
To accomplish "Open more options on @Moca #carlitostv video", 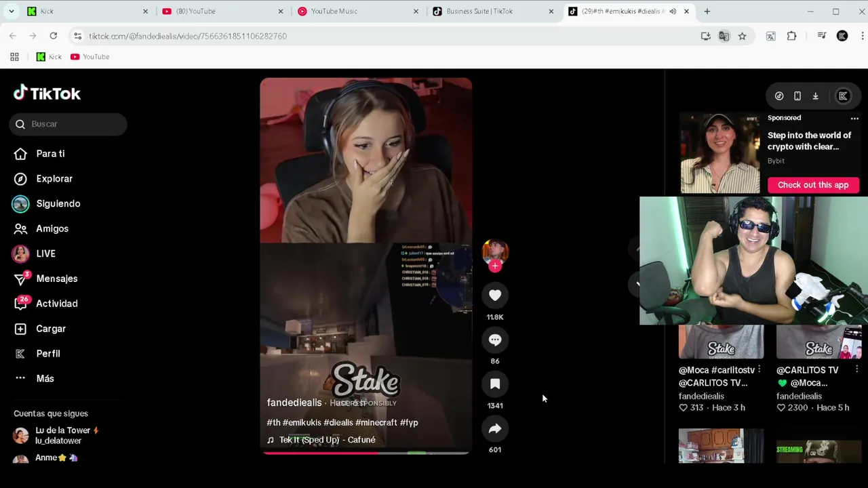I will tap(759, 370).
